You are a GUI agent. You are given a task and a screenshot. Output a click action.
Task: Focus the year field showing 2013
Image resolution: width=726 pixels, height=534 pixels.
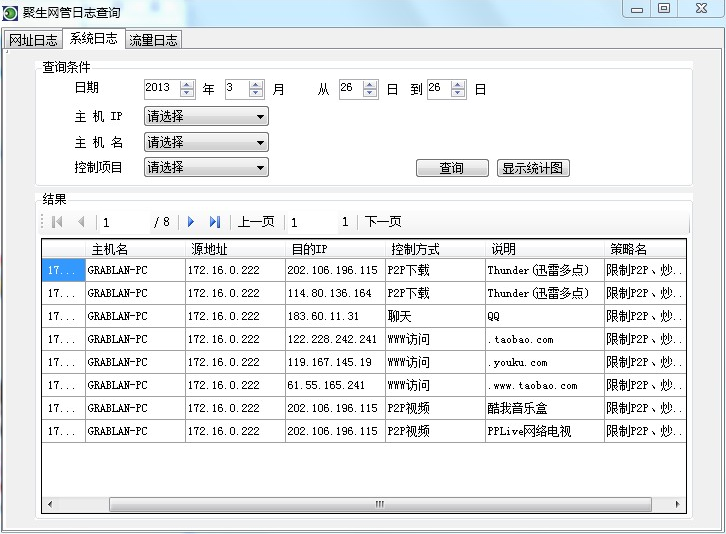coord(162,88)
